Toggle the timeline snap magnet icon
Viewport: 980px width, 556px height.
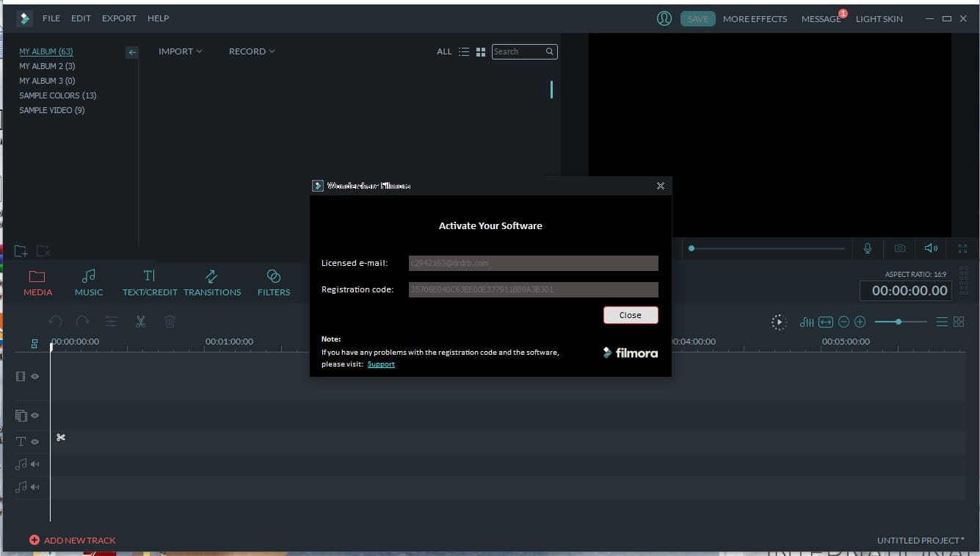(x=35, y=344)
